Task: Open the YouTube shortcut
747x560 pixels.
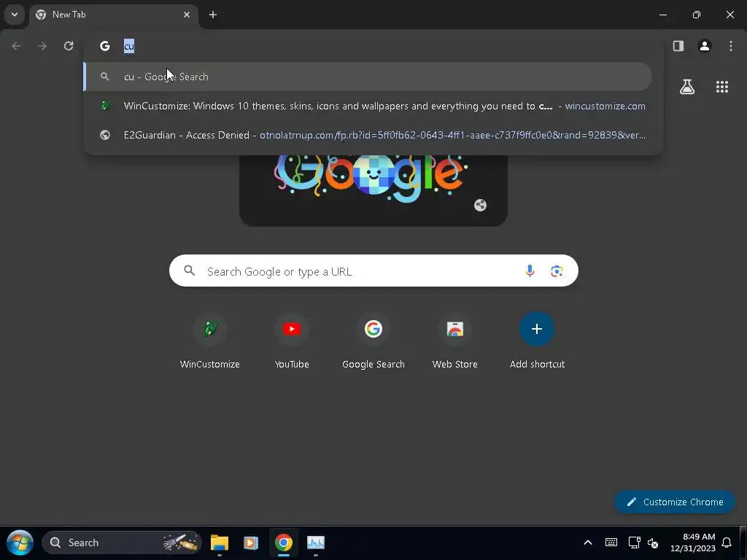Action: coord(292,341)
